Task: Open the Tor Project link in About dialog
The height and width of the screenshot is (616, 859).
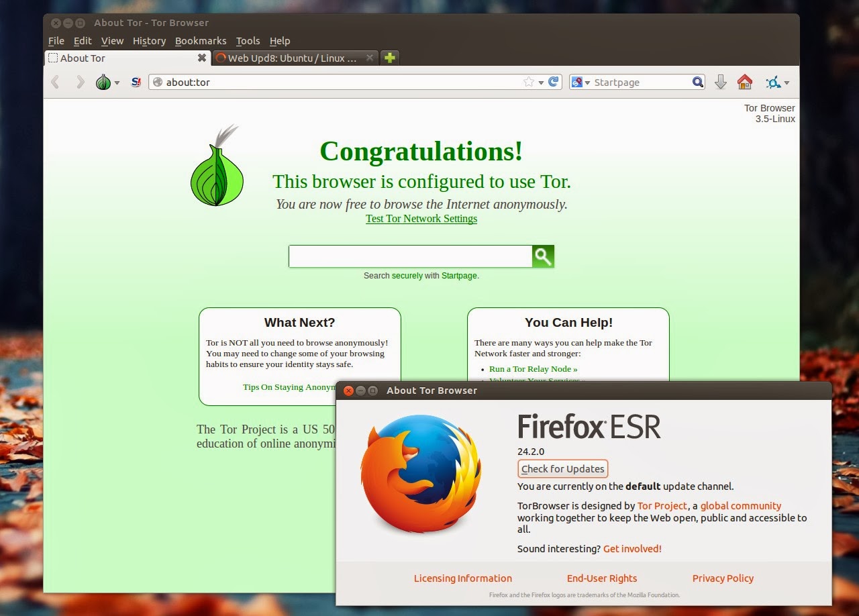Action: pyautogui.click(x=662, y=506)
